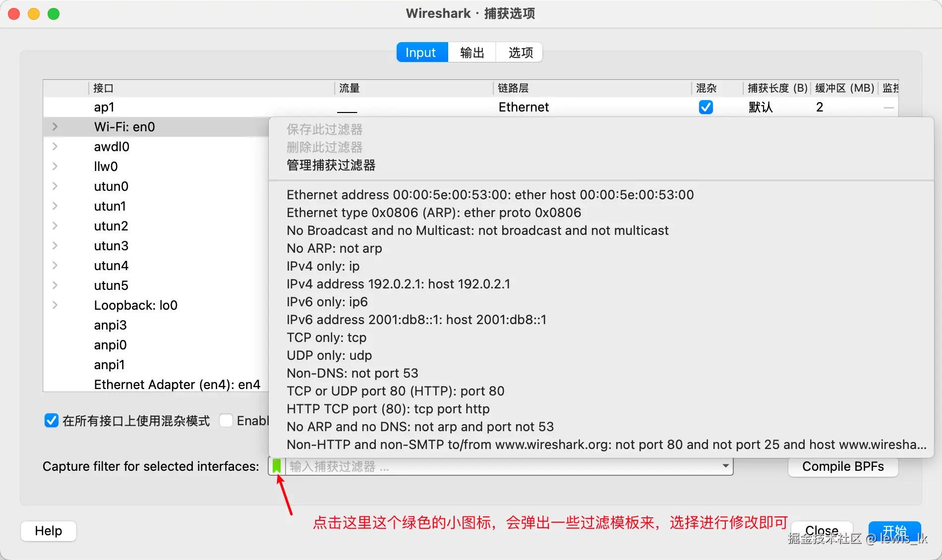Expand the utun4 interface row

55,266
